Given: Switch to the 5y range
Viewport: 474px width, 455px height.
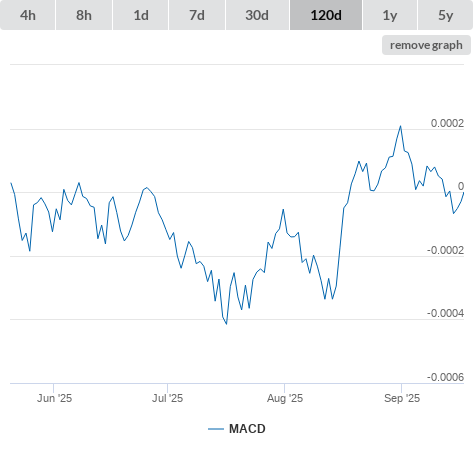Looking at the screenshot, I should [x=446, y=15].
